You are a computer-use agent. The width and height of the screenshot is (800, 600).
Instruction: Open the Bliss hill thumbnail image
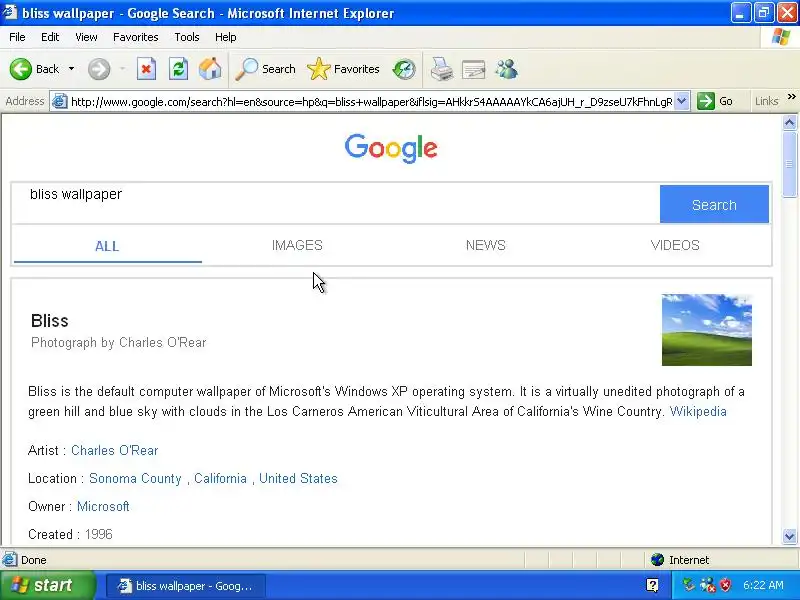pyautogui.click(x=707, y=330)
